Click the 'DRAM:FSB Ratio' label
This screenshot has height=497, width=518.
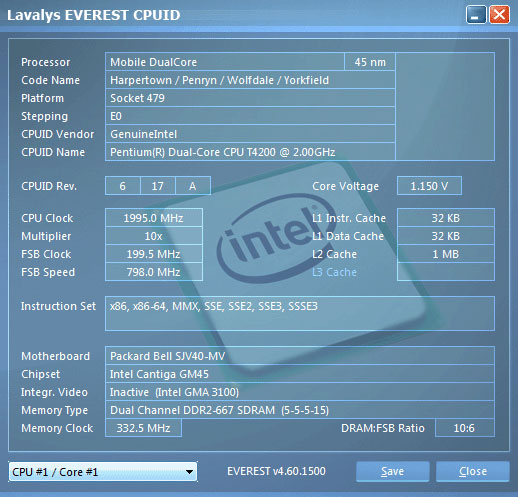[x=383, y=428]
